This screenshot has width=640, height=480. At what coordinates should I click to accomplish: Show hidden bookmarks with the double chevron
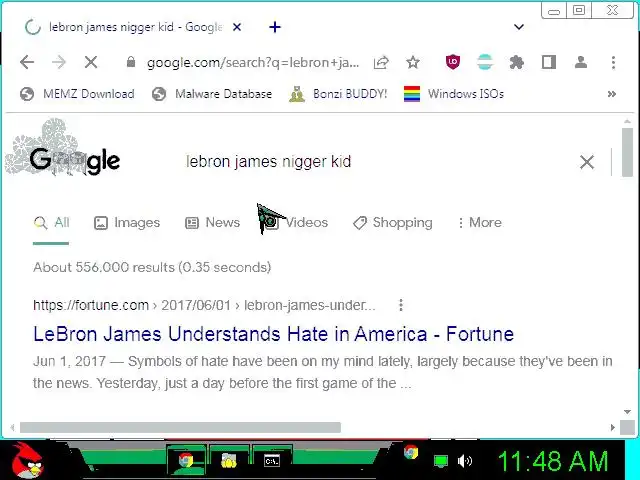coord(611,94)
